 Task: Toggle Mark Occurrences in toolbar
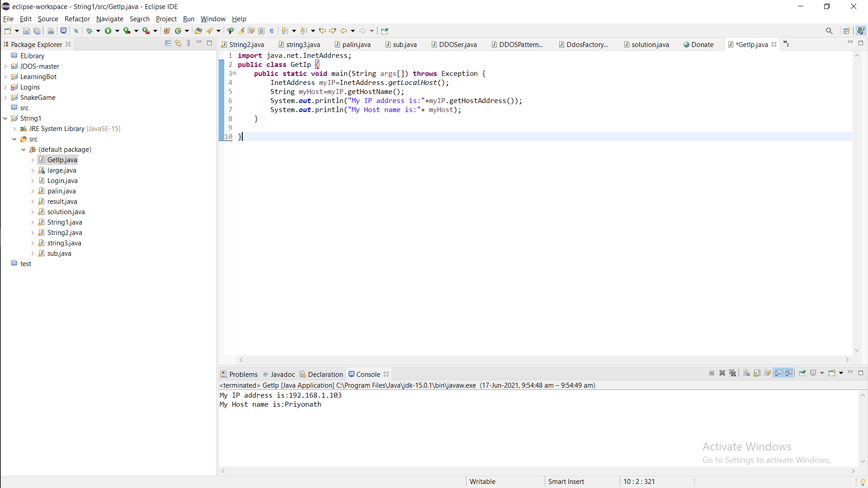click(x=241, y=31)
